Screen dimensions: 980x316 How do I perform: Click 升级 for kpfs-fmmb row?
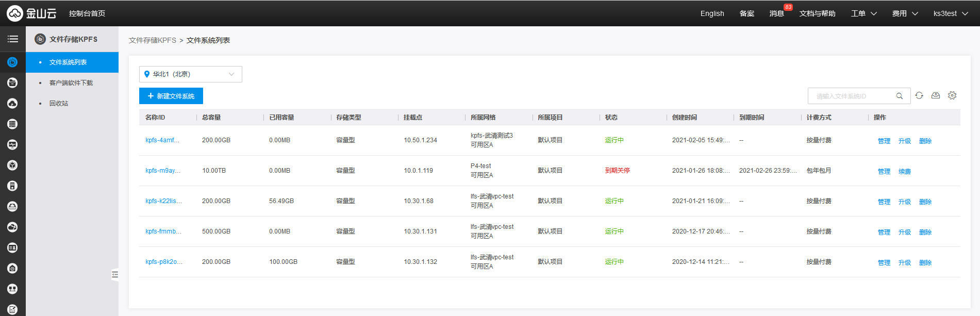[x=905, y=232]
